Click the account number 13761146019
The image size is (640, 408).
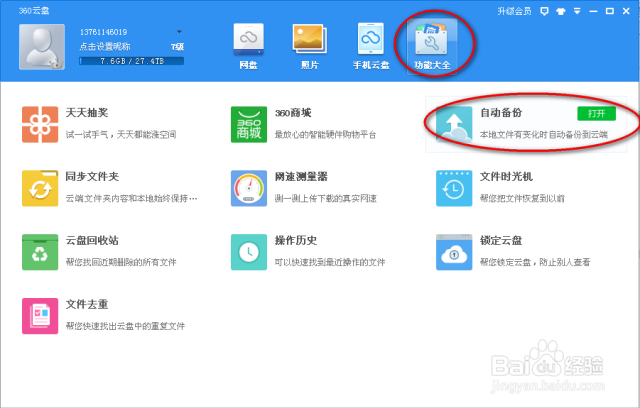click(103, 32)
